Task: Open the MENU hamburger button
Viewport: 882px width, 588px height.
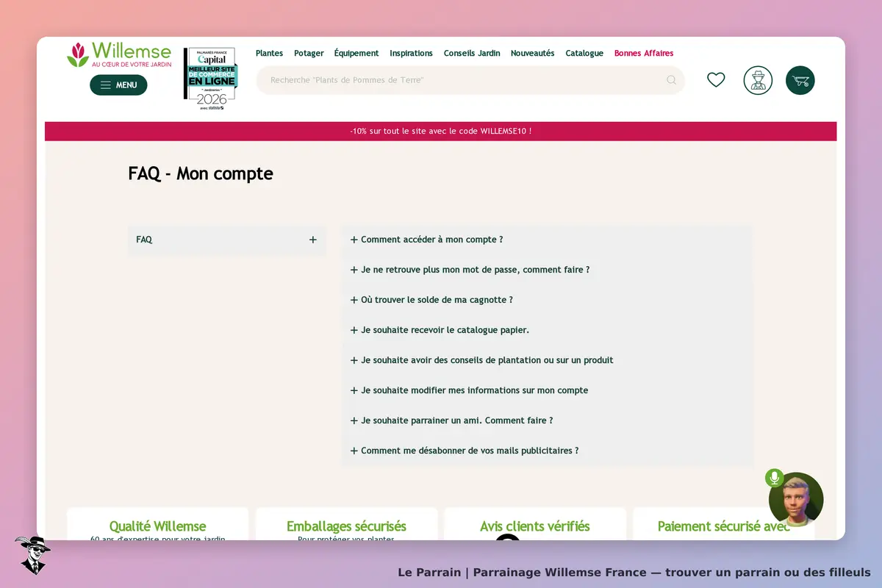Action: coord(118,85)
